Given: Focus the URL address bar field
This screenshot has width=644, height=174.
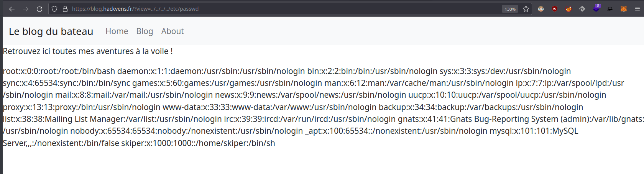Looking at the screenshot, I should click(x=268, y=9).
